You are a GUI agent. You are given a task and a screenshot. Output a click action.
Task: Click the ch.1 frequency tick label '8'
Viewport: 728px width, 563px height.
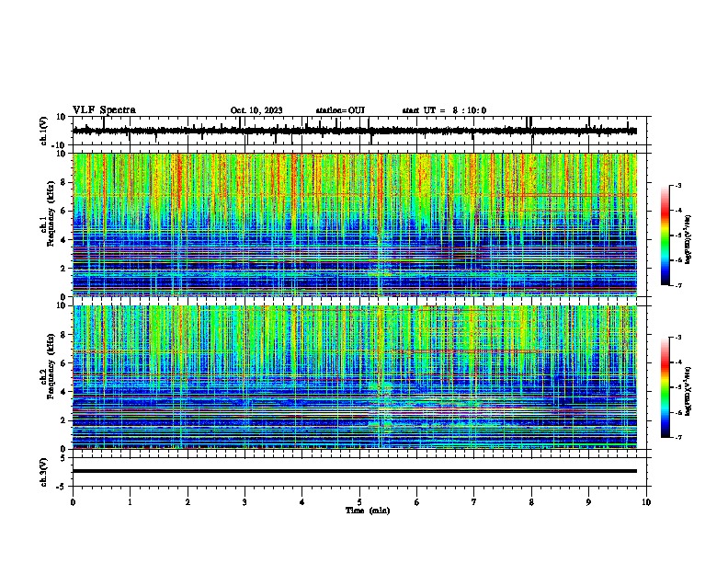click(x=64, y=182)
